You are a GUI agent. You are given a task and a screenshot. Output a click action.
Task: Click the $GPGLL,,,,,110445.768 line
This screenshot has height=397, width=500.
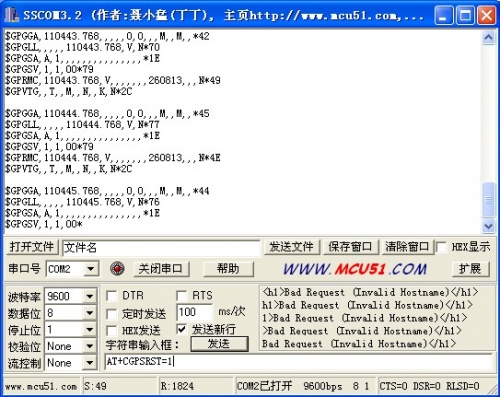coord(82,202)
